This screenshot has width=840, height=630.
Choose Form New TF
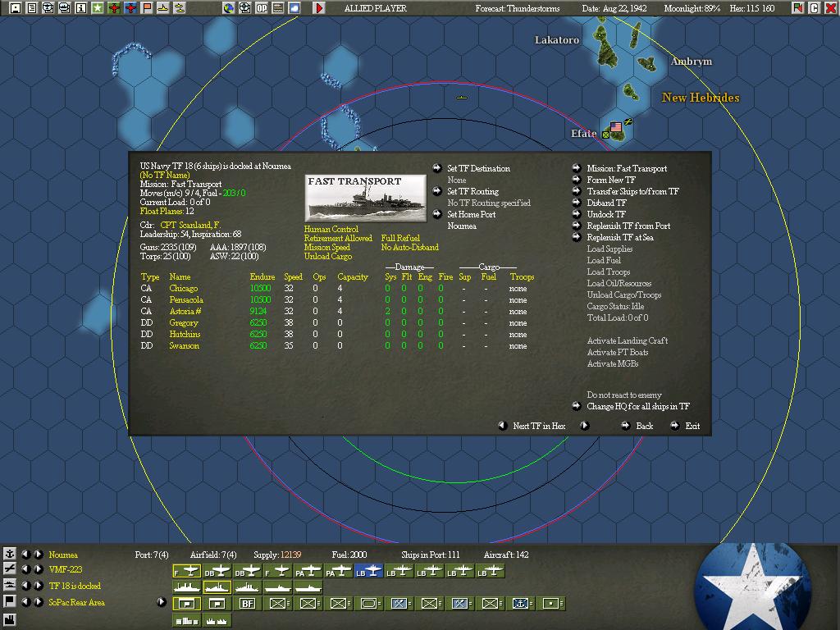point(610,180)
